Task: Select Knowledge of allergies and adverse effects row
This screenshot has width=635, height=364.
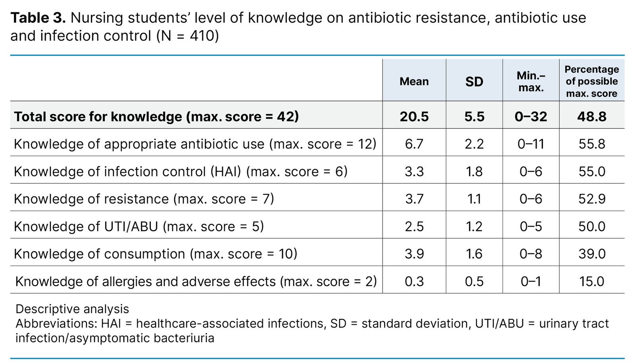Action: [x=196, y=281]
